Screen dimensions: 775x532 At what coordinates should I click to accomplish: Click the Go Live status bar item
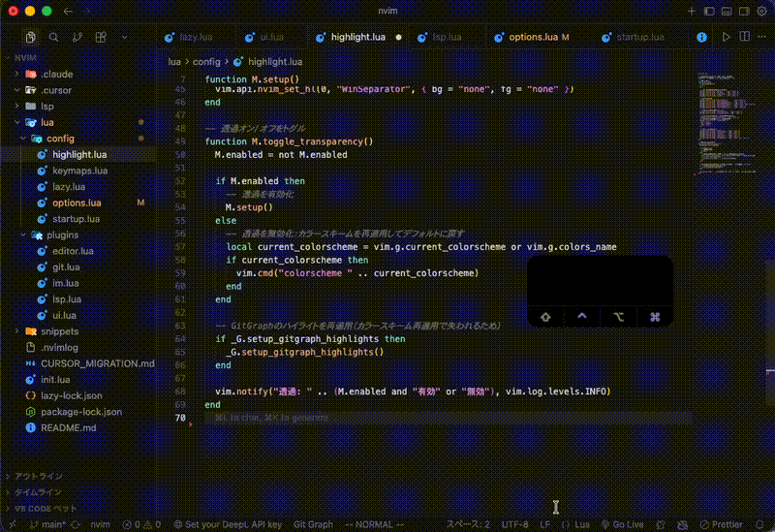tap(622, 524)
